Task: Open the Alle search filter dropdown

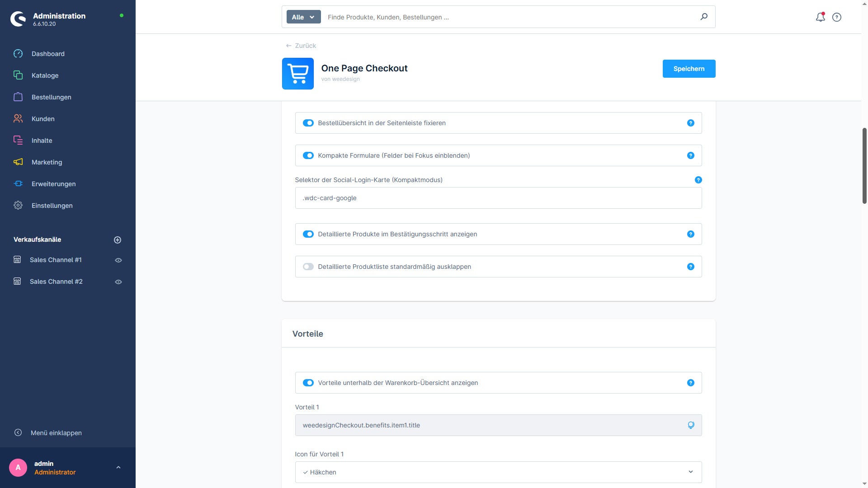Action: click(304, 17)
